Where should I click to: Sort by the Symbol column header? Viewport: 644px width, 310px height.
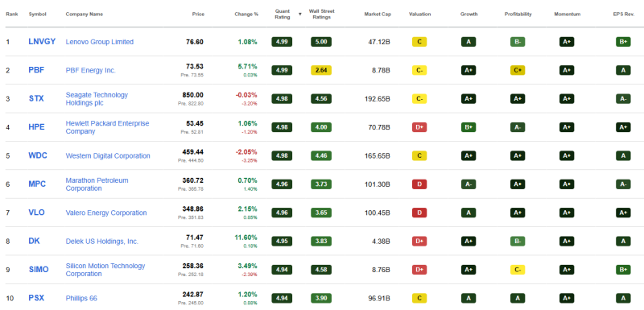point(37,14)
